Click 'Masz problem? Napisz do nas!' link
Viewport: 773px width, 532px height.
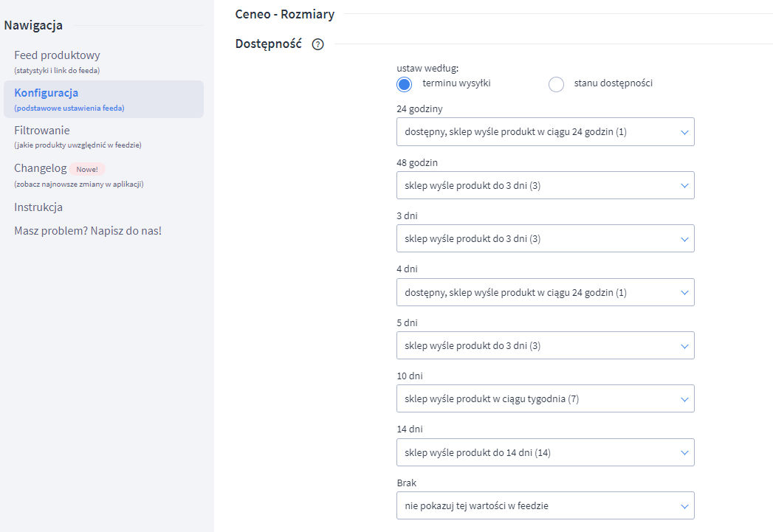(88, 231)
